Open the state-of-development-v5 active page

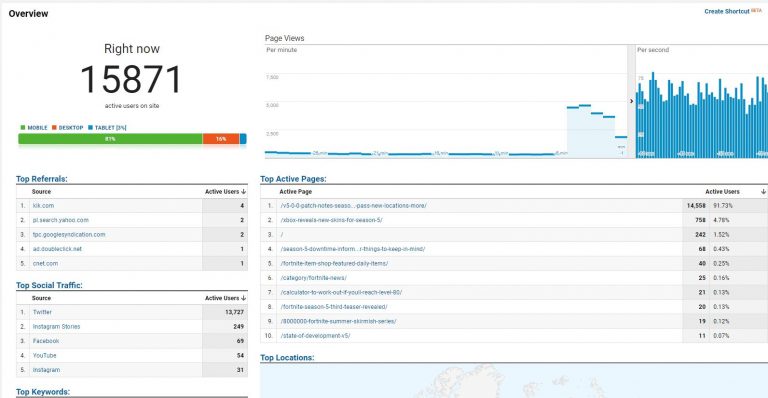pyautogui.click(x=315, y=336)
